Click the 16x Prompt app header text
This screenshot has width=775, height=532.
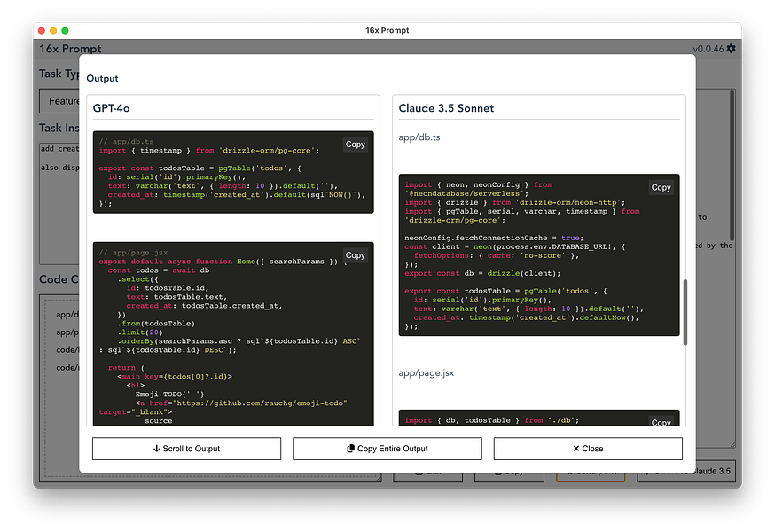click(70, 49)
